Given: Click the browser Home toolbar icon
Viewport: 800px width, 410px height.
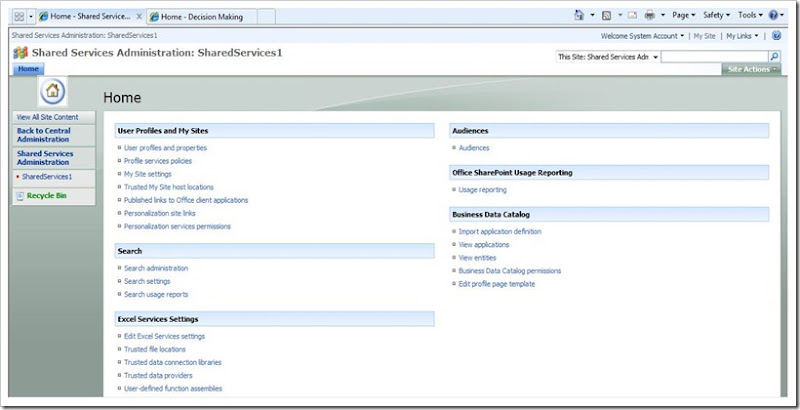Looking at the screenshot, I should coord(581,16).
